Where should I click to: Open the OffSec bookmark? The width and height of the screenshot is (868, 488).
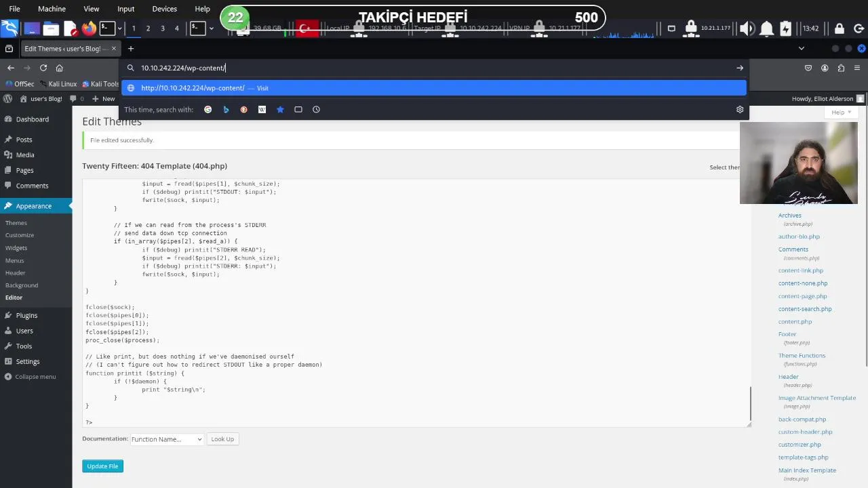pyautogui.click(x=19, y=84)
